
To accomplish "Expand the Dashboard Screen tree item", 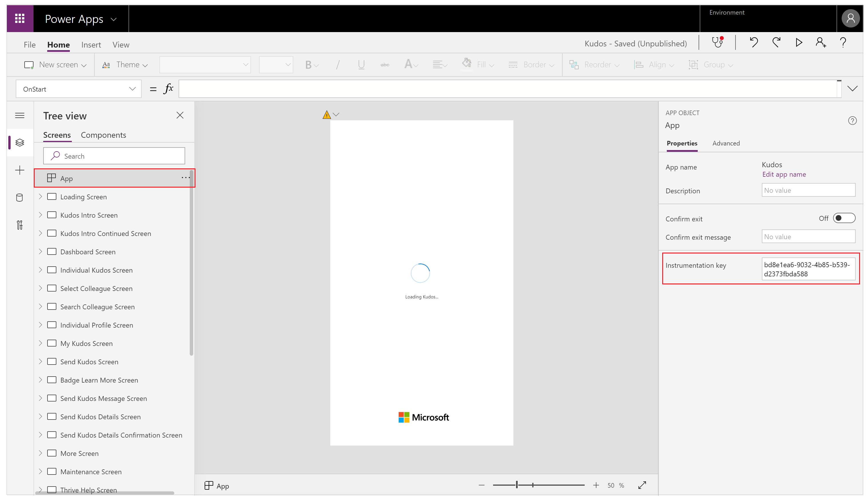I will (x=41, y=251).
